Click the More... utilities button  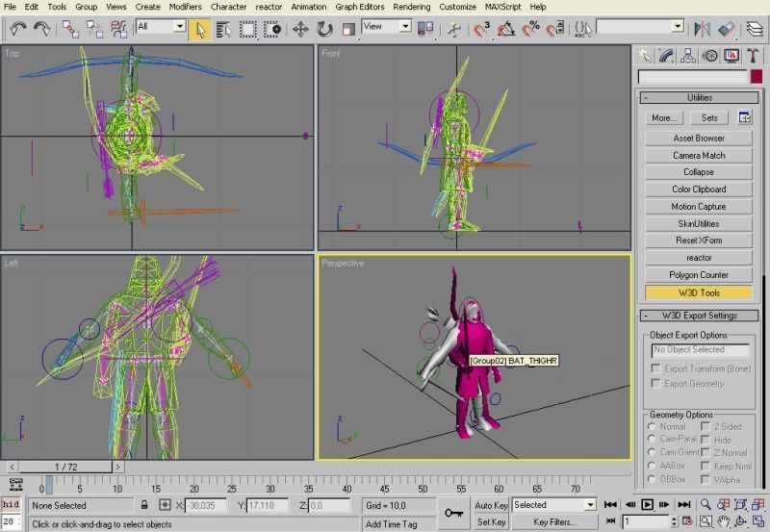pos(664,117)
